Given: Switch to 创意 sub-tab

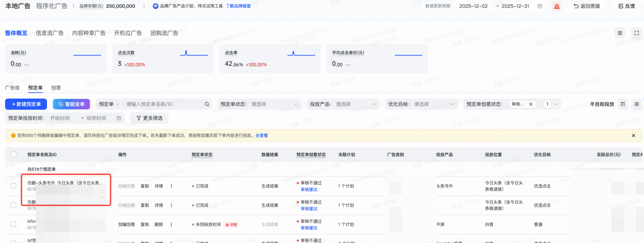Looking at the screenshot, I should click(56, 88).
